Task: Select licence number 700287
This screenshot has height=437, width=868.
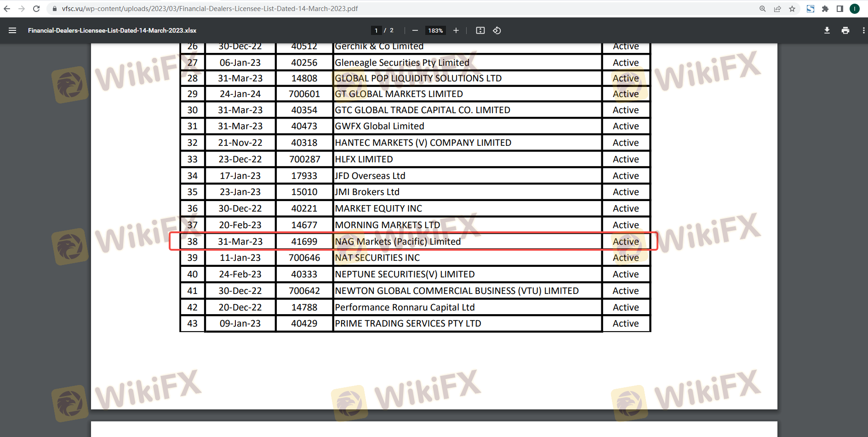Action: (304, 159)
